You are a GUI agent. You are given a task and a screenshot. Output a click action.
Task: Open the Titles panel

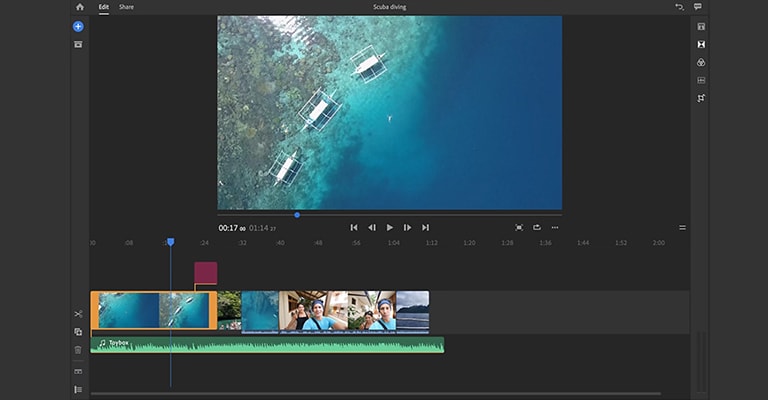701,26
